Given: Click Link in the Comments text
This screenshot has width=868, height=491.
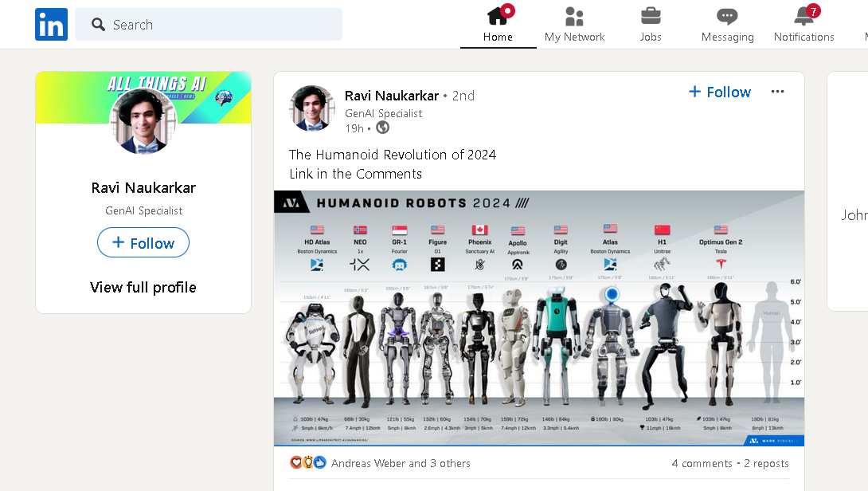Looking at the screenshot, I should tap(355, 174).
